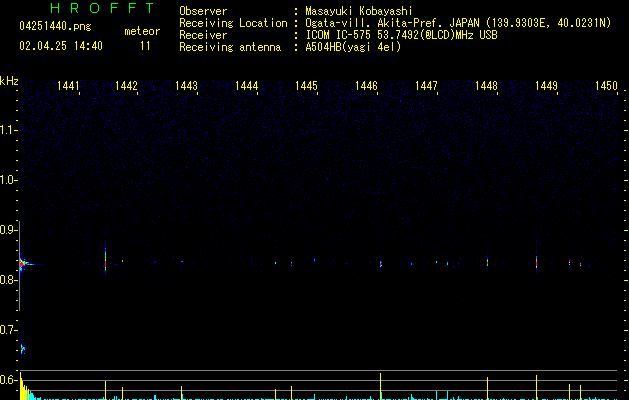
Task: Select the ICOM IC-575 53.7492 MHz USB text
Action: point(402,35)
